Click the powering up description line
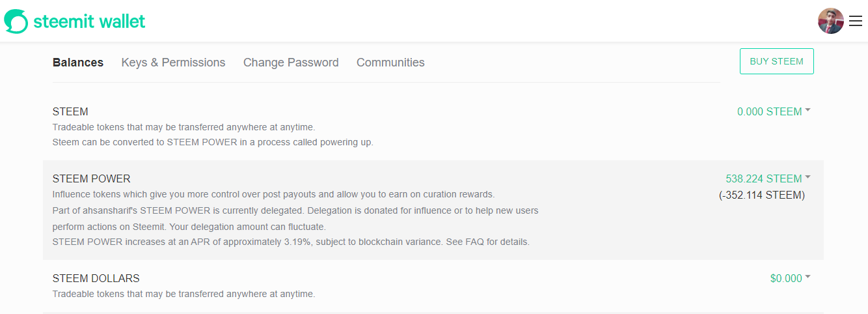The image size is (868, 314). [213, 143]
